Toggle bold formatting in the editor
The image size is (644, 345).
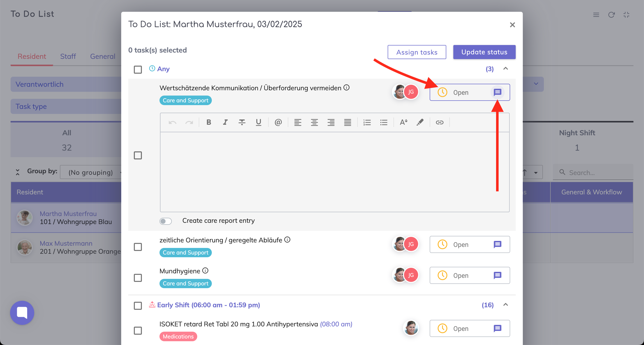click(x=209, y=122)
